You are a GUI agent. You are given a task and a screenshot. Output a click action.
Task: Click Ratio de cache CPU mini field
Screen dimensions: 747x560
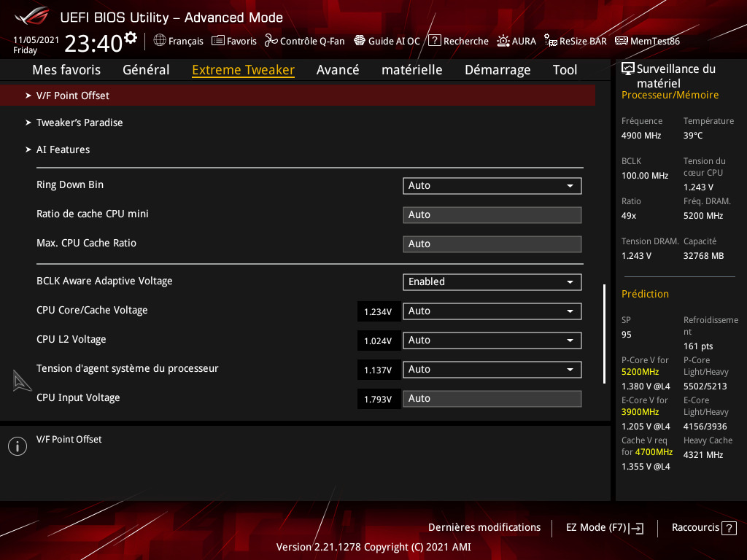492,215
